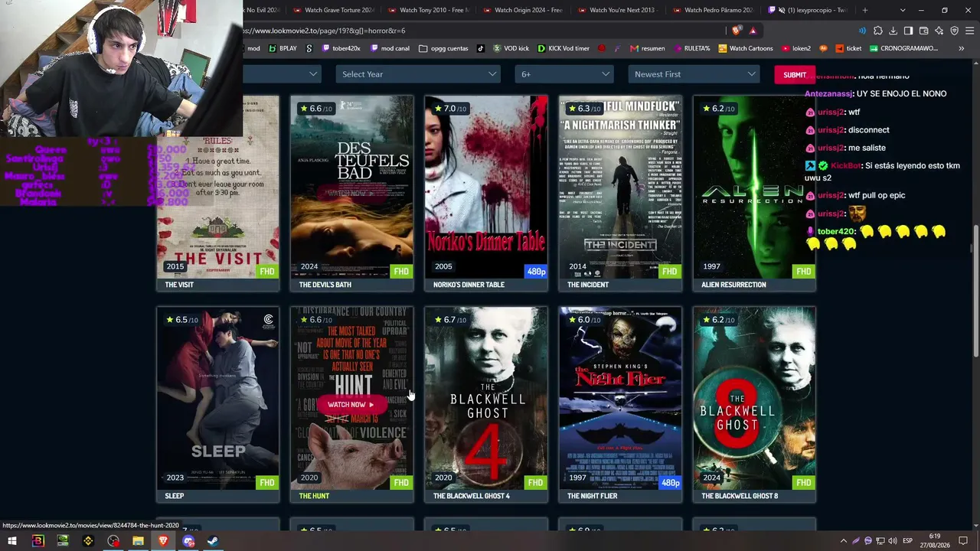This screenshot has height=551, width=980.
Task: Switch to the Watch Pedro Páramo tab
Action: (x=714, y=10)
